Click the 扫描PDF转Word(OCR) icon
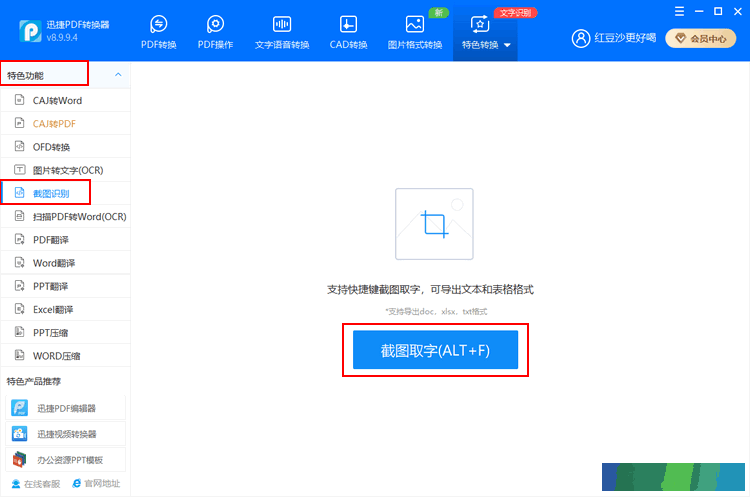Image resolution: width=750 pixels, height=497 pixels. 19,216
